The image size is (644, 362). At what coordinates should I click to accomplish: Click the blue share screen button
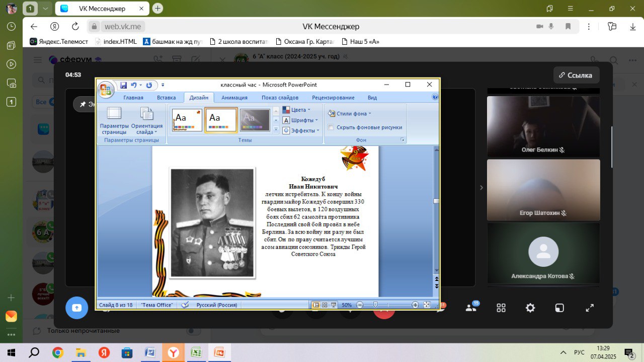point(76,308)
